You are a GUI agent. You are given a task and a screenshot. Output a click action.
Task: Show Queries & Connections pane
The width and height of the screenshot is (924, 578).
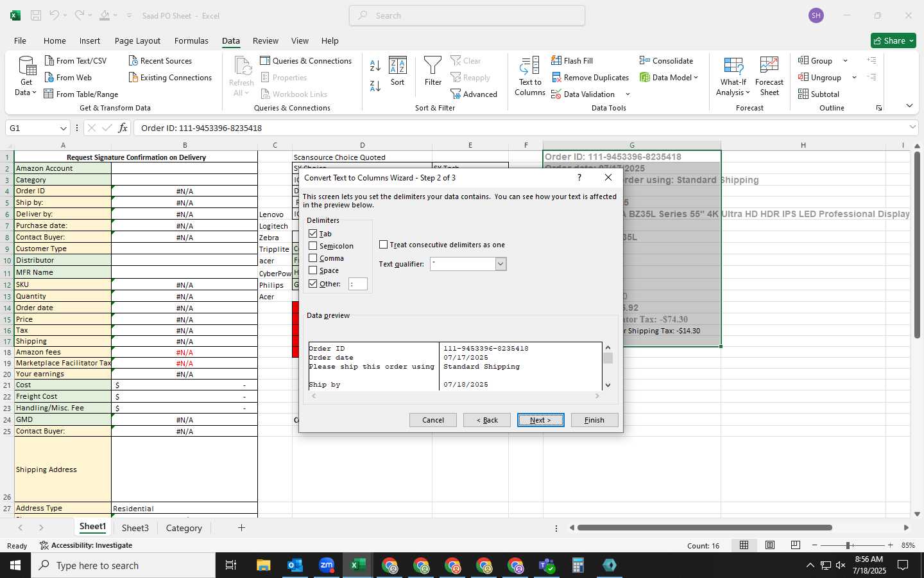coord(305,60)
